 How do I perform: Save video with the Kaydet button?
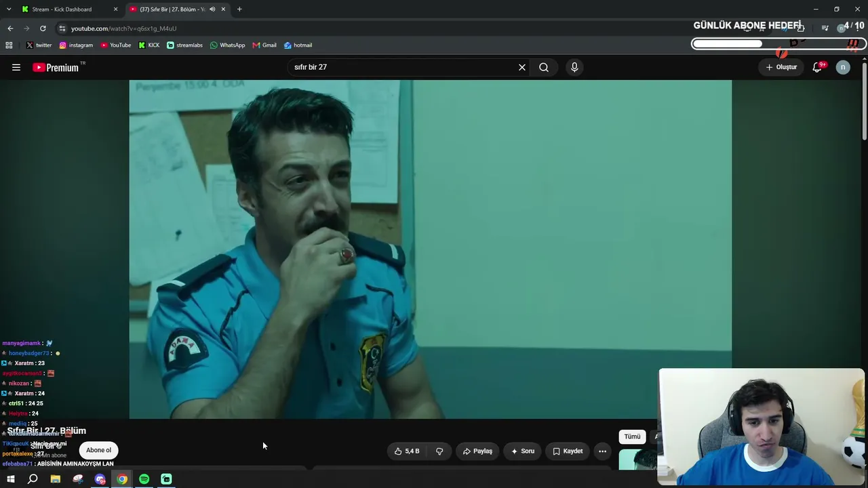pos(568,451)
